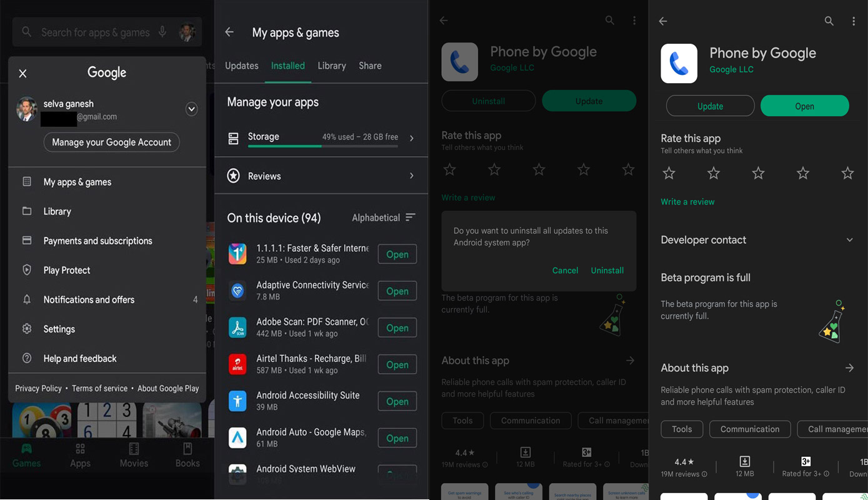The width and height of the screenshot is (868, 500).
Task: Rate five stars on the bright Phone page
Action: click(847, 173)
